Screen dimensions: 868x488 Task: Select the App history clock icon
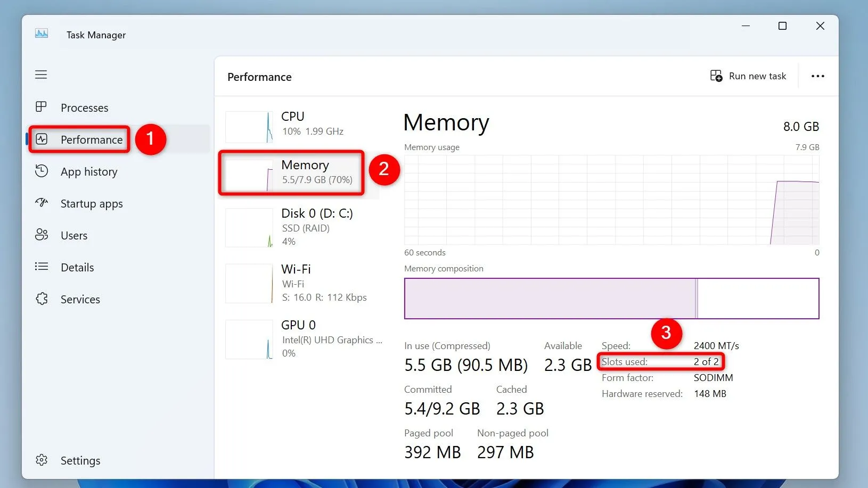pos(42,171)
